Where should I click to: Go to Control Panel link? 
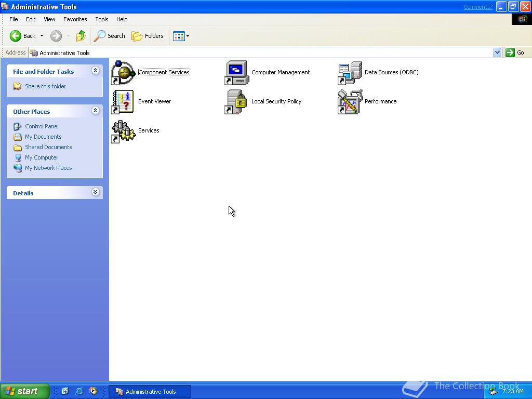(x=42, y=126)
